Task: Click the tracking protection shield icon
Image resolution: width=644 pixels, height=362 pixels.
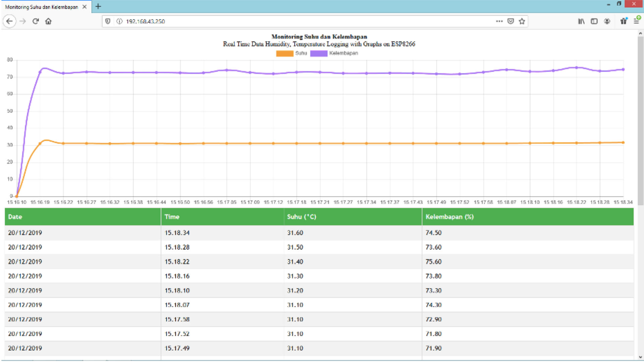Action: click(108, 21)
